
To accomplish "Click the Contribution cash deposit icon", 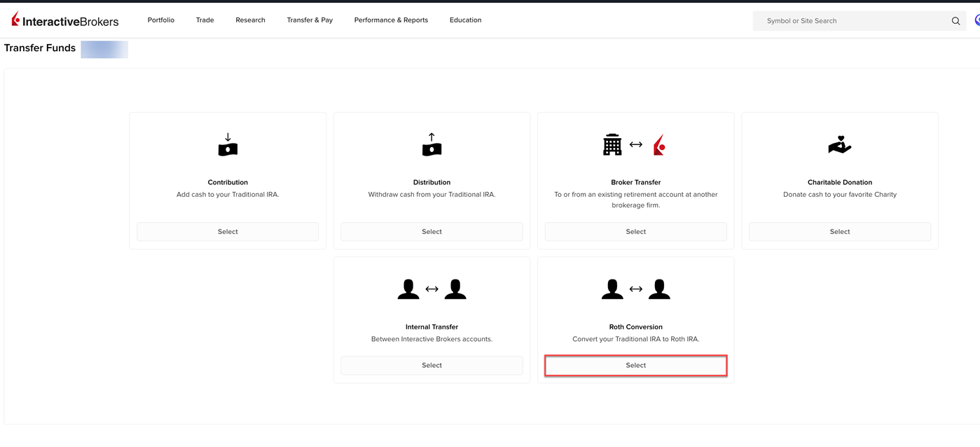I will [228, 145].
